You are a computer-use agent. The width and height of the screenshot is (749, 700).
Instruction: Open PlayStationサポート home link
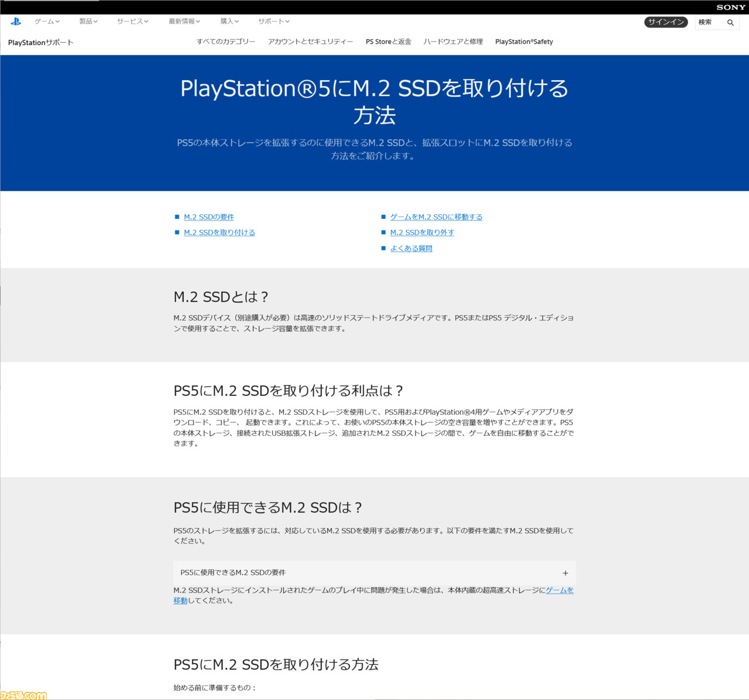(41, 43)
